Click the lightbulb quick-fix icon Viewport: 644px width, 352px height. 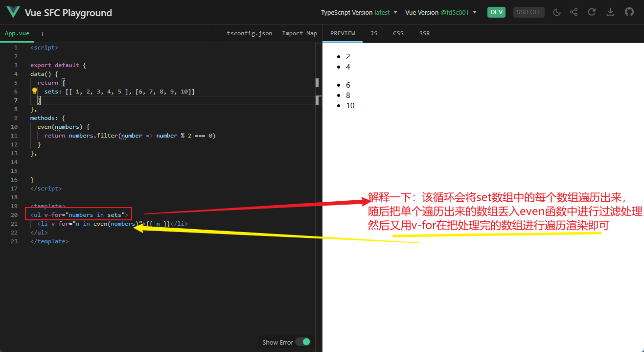click(35, 91)
